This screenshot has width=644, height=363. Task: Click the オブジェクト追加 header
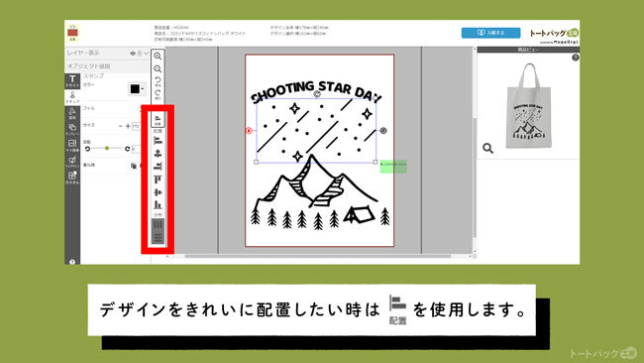pyautogui.click(x=108, y=66)
